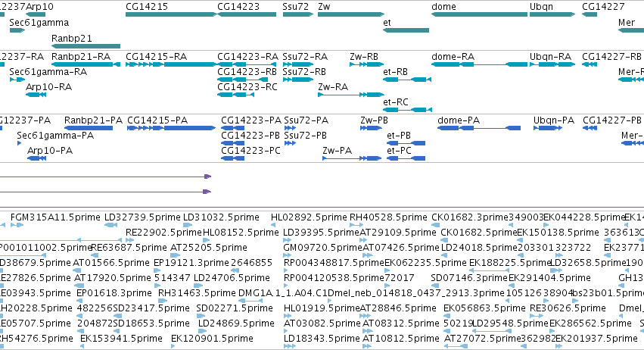Open the Ssu72-RB transcript label
Viewport: 644px width, 350px height.
coord(304,71)
